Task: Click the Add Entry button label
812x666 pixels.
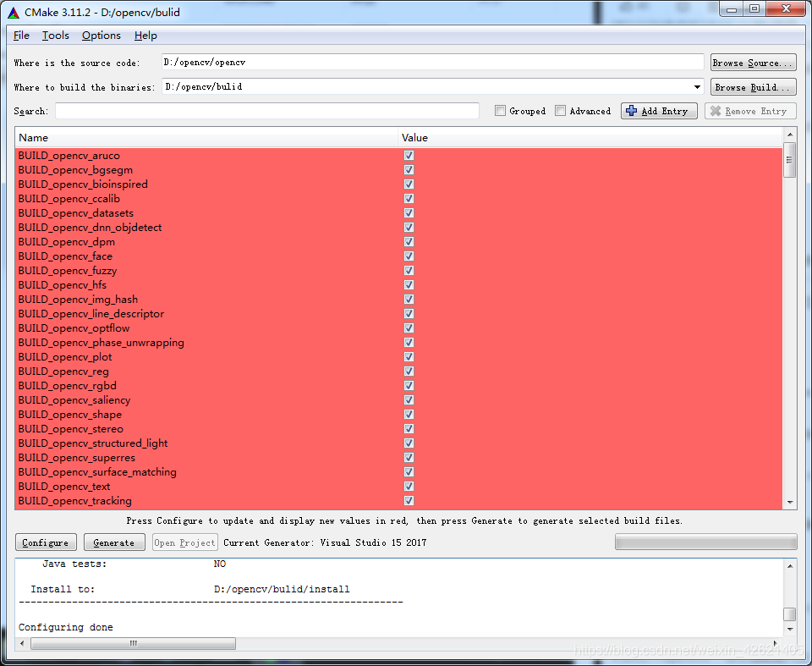Action: click(x=665, y=111)
